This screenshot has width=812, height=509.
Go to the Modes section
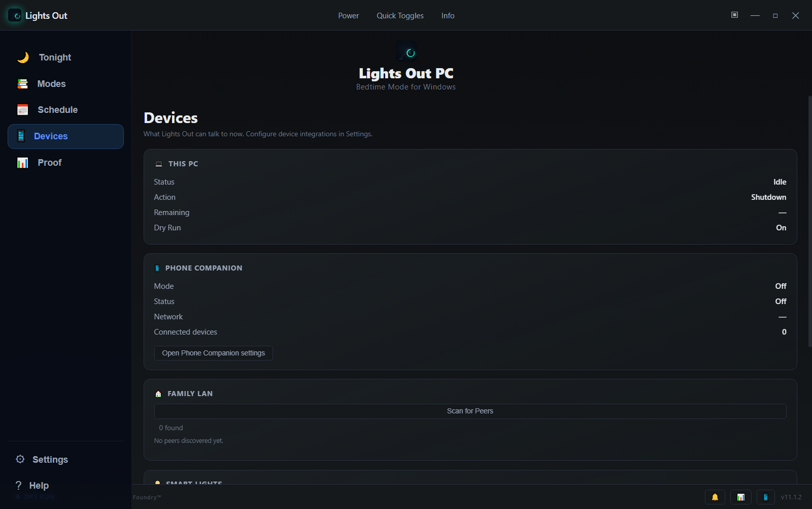[65, 84]
